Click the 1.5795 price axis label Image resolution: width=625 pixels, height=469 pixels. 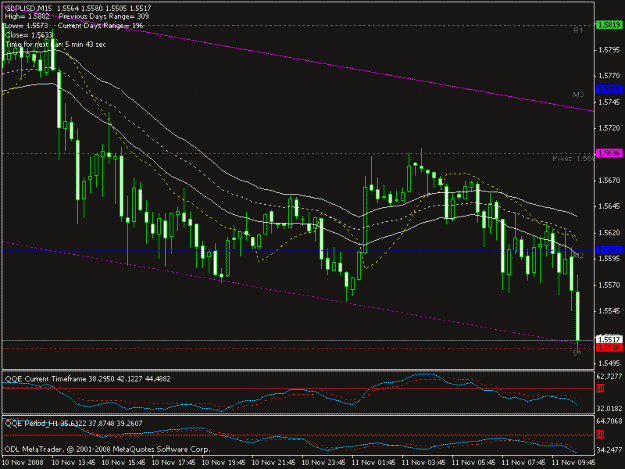pyautogui.click(x=609, y=50)
